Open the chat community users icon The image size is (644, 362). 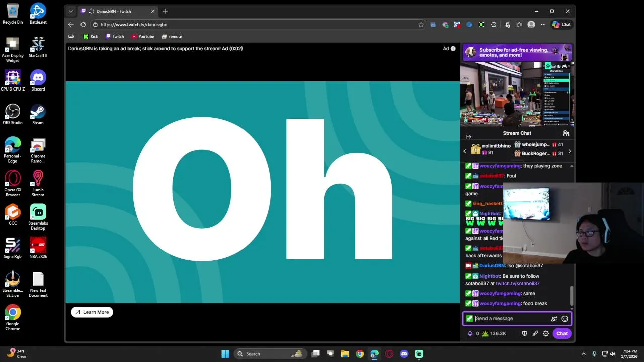[x=566, y=133]
